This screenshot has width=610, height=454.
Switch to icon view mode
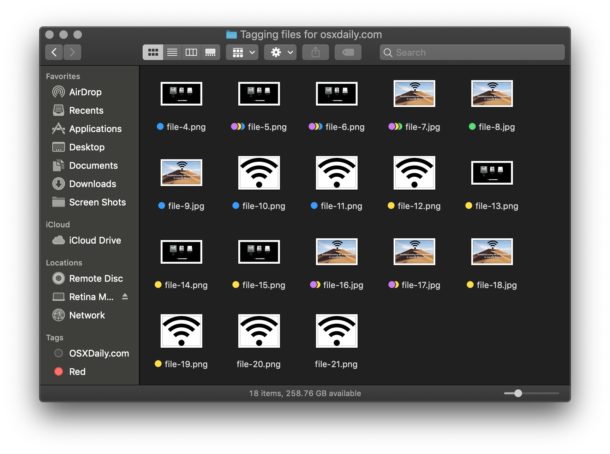[153, 52]
